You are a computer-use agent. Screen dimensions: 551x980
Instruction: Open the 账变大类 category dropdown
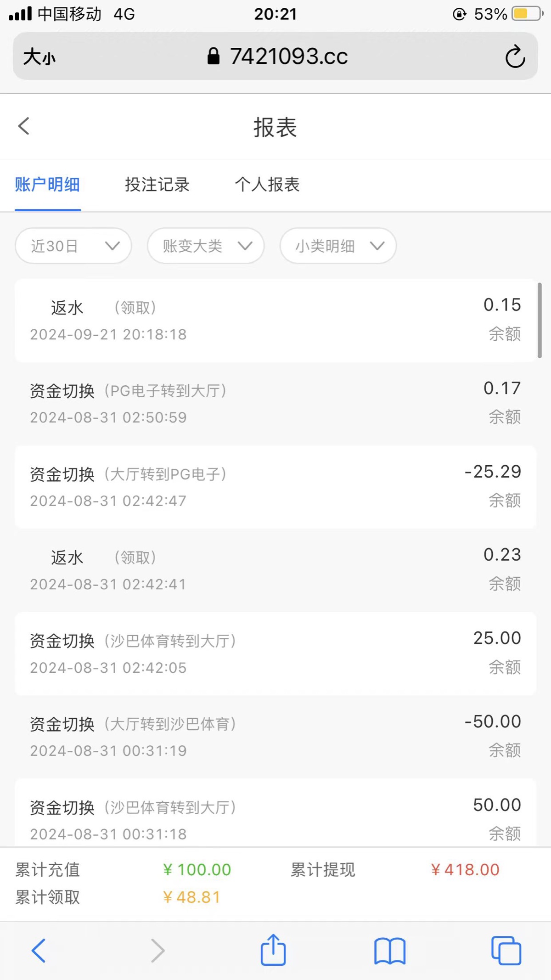(x=206, y=246)
